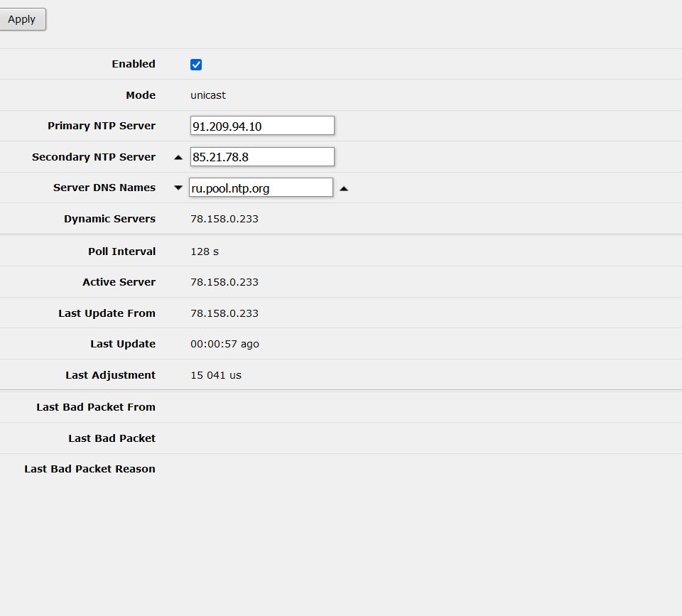Click the Last Update From label

107,313
